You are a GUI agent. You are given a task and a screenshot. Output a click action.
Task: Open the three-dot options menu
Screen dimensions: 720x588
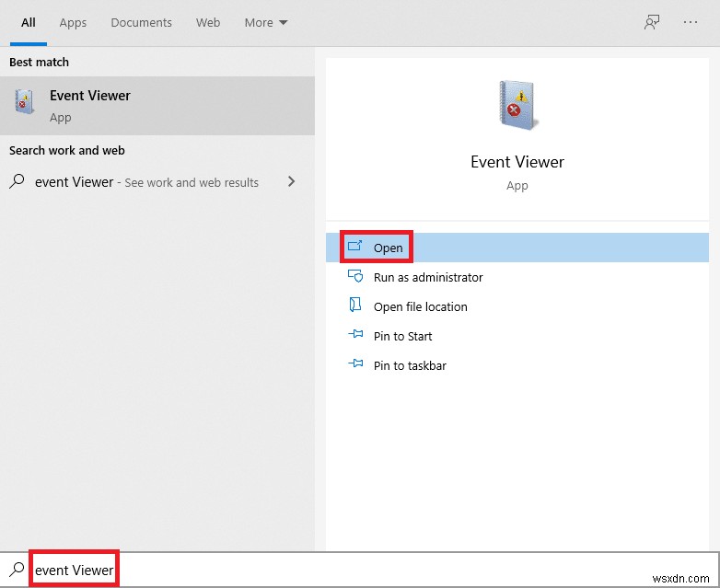coord(691,23)
